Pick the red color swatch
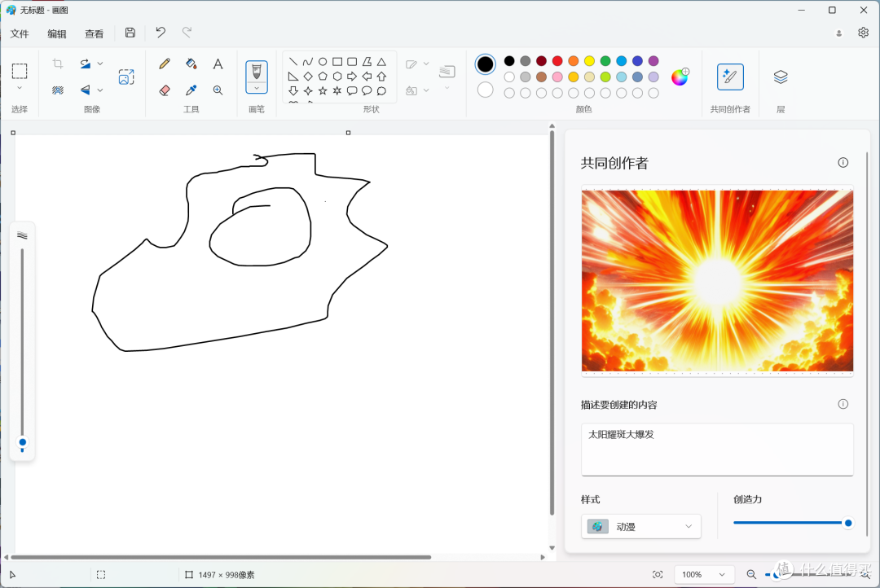This screenshot has width=880, height=588. (557, 60)
